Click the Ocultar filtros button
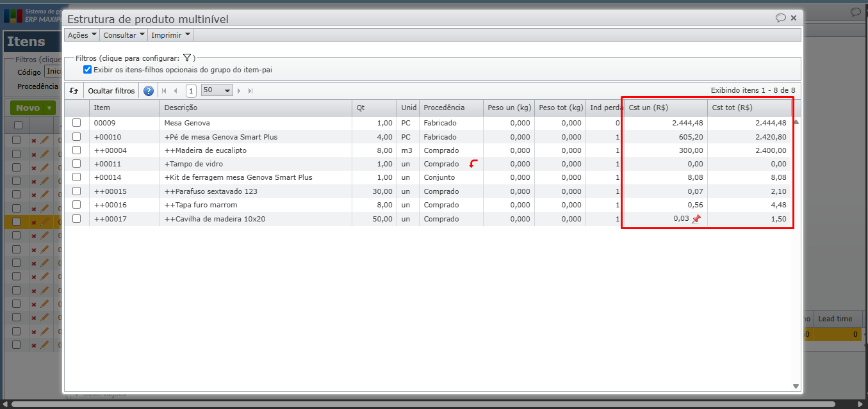This screenshot has width=868, height=409. 111,91
